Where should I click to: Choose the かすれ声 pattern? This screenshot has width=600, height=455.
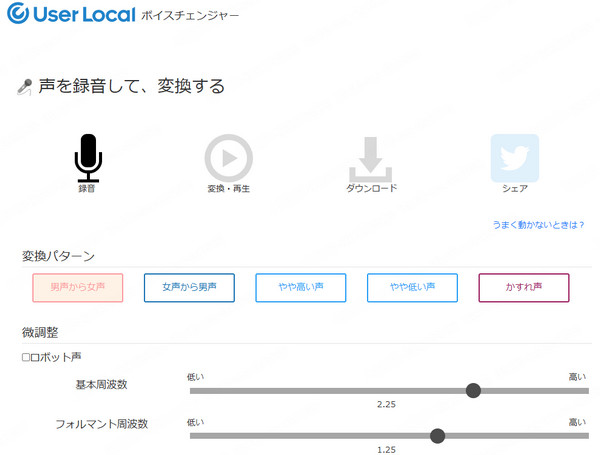524,287
